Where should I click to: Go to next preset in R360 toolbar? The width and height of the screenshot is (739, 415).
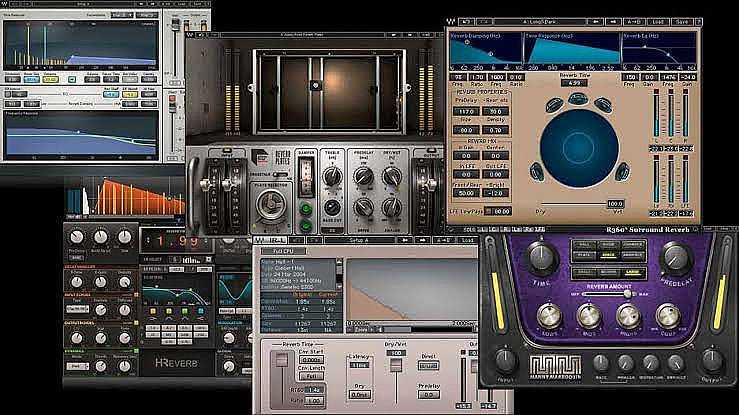(x=613, y=22)
